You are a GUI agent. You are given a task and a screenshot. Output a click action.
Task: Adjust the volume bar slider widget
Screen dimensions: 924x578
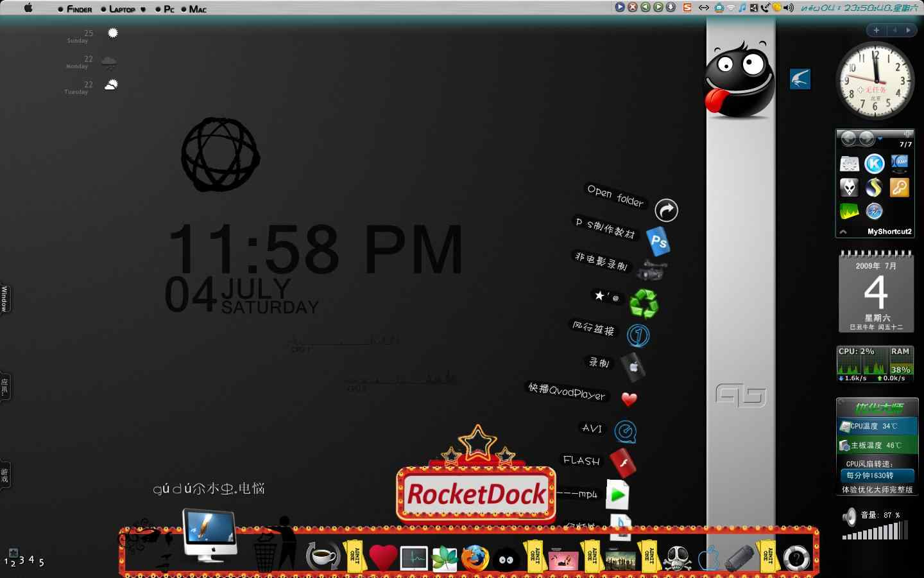(875, 530)
